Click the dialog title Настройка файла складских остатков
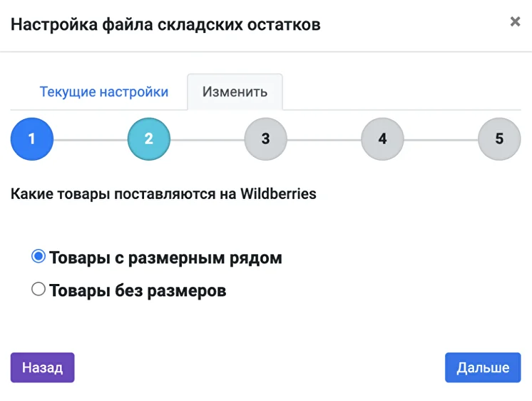This screenshot has width=532, height=401. [165, 24]
